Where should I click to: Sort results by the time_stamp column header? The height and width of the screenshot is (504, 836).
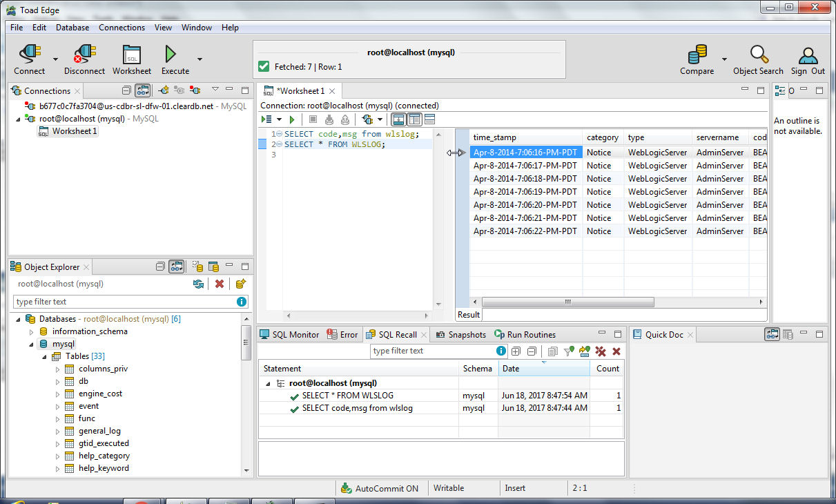point(526,137)
